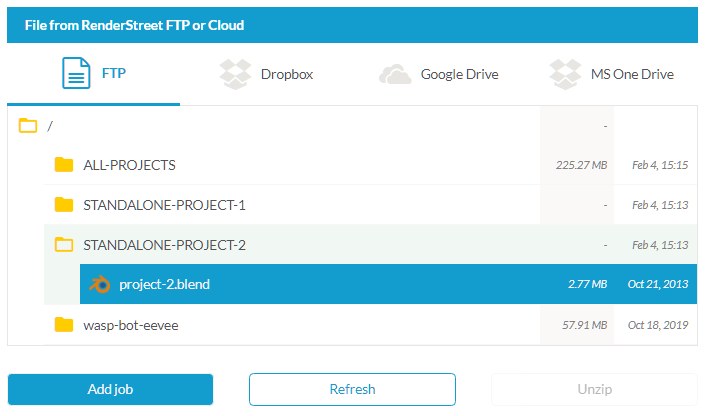Viewport: 705px width, 416px height.
Task: Click the wasp-bot-eevee folder icon
Action: pyautogui.click(x=64, y=325)
